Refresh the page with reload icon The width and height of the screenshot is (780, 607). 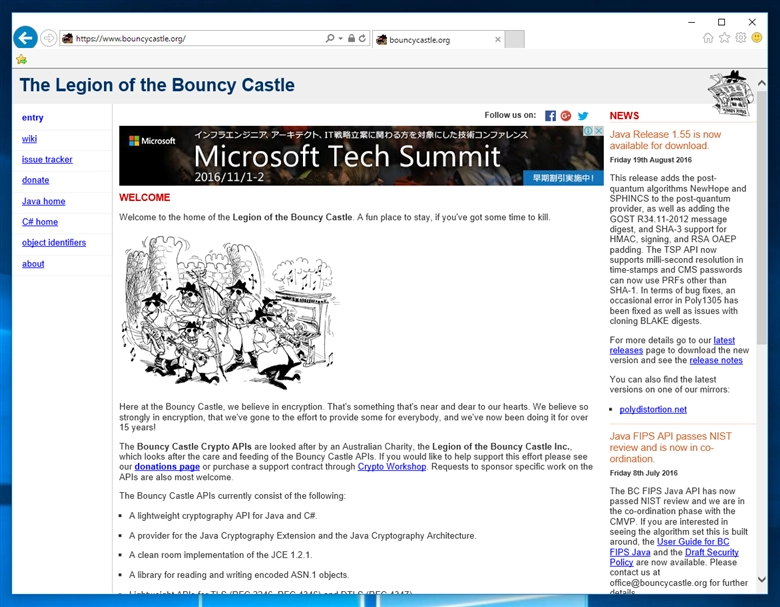tap(362, 38)
